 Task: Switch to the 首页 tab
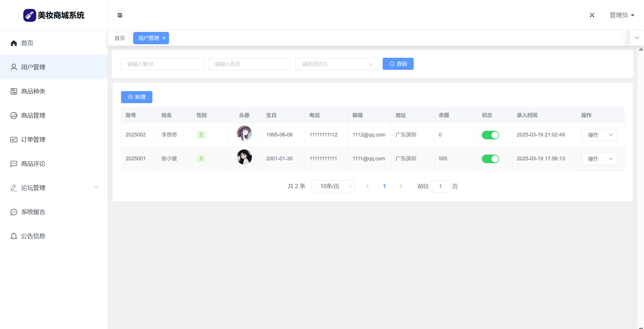(120, 38)
